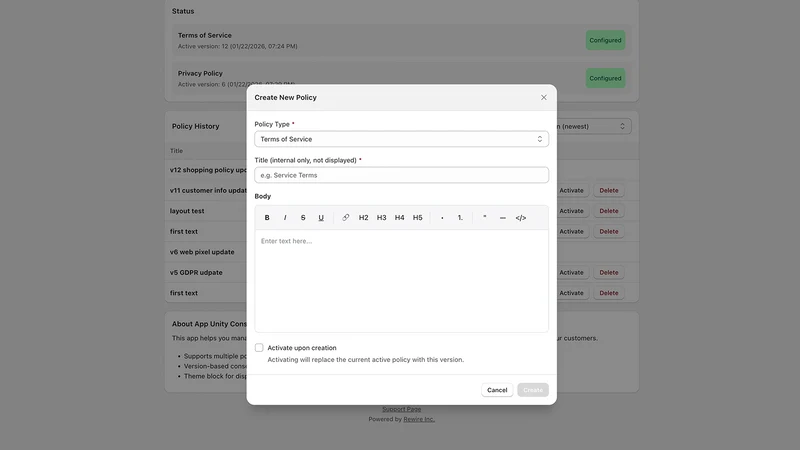The height and width of the screenshot is (450, 800).
Task: Delete the v5 GDPR udpate policy
Action: 609,272
